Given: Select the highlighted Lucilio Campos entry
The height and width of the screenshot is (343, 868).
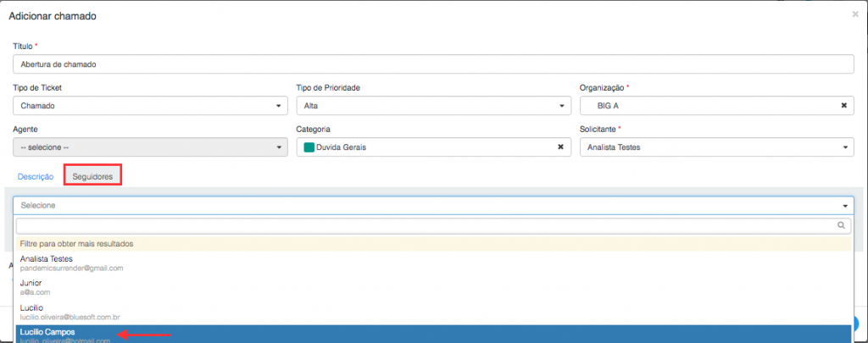Looking at the screenshot, I should [433, 335].
